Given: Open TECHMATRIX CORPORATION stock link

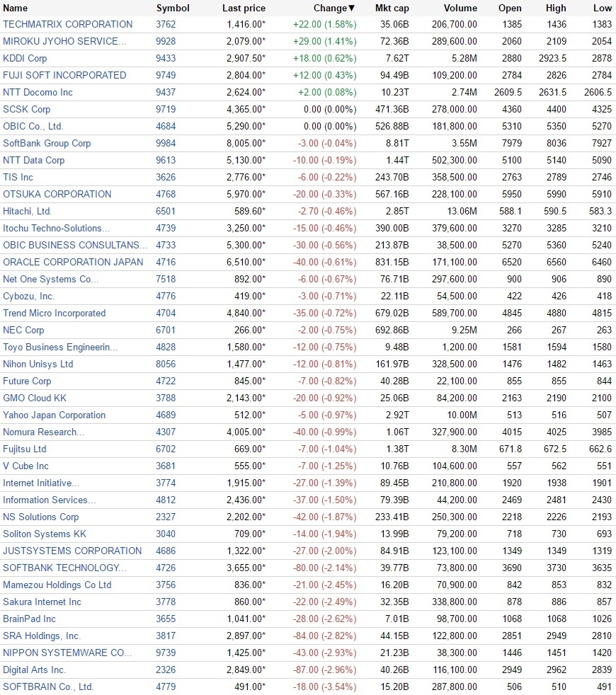Looking at the screenshot, I should click(68, 24).
